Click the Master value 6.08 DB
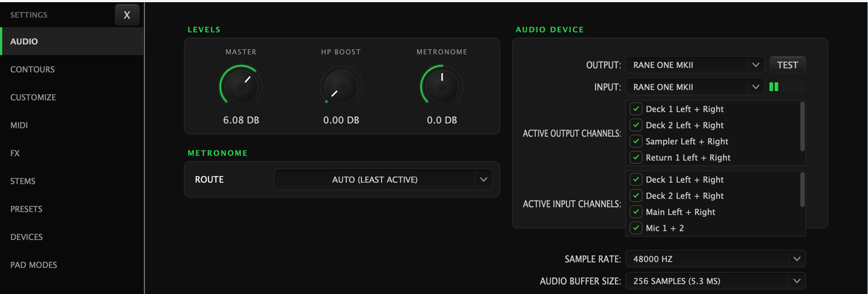The width and height of the screenshot is (868, 294). pos(241,120)
